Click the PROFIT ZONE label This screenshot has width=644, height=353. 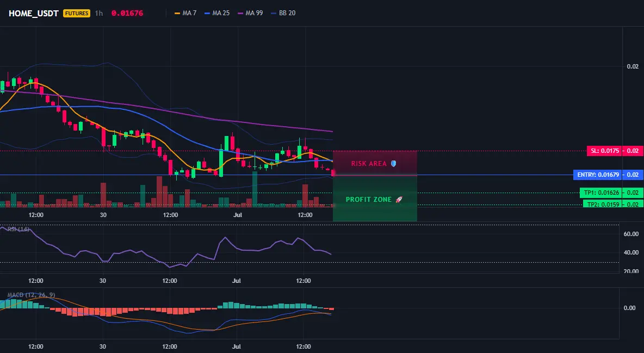pyautogui.click(x=369, y=199)
